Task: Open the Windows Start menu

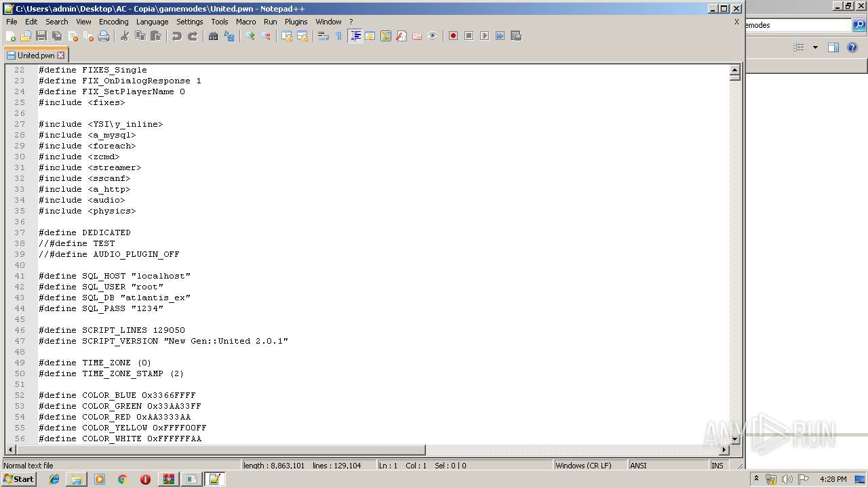Action: click(x=19, y=479)
